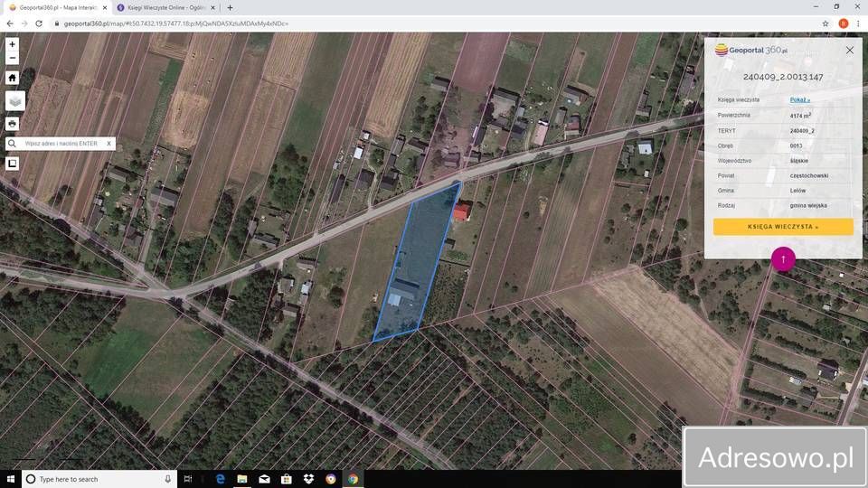Open a new browser tab
The image size is (868, 488).
(230, 8)
